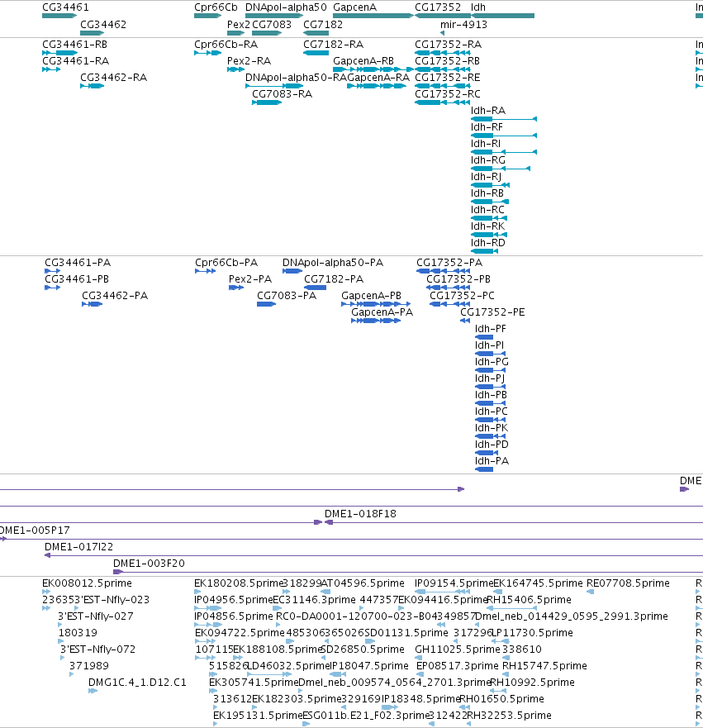
Task: Click the RE07708.5prime EST label
Action: (x=629, y=583)
